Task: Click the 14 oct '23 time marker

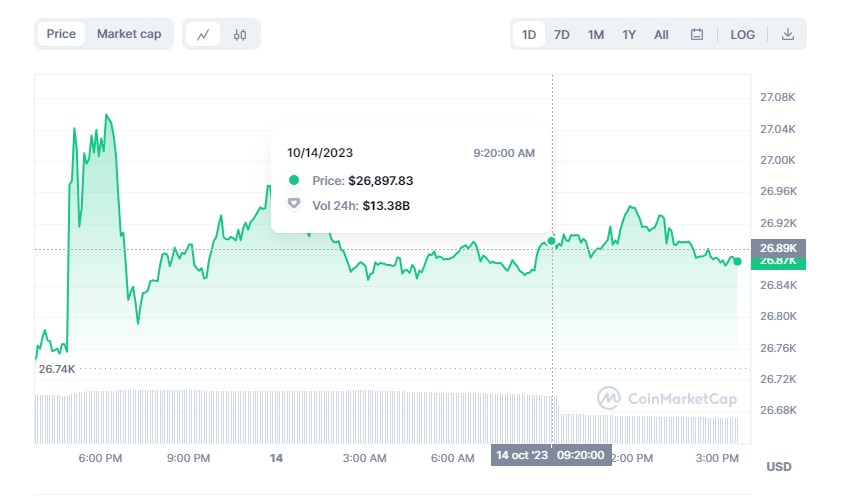Action: click(523, 456)
